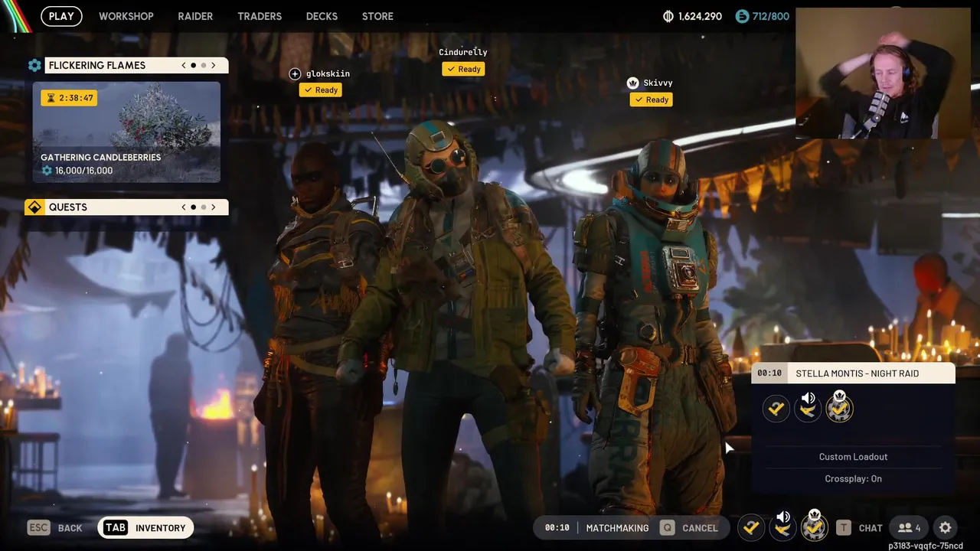The width and height of the screenshot is (980, 551).
Task: Open the settings gear in bottom bar
Action: click(945, 527)
